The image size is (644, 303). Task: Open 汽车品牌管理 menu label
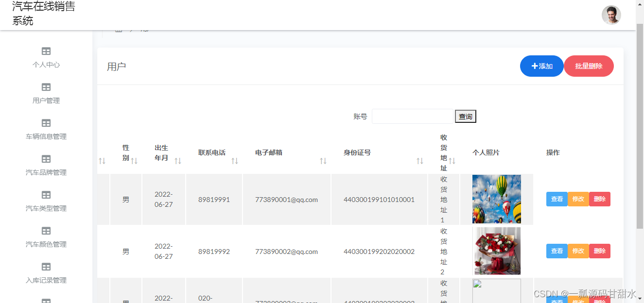click(46, 172)
